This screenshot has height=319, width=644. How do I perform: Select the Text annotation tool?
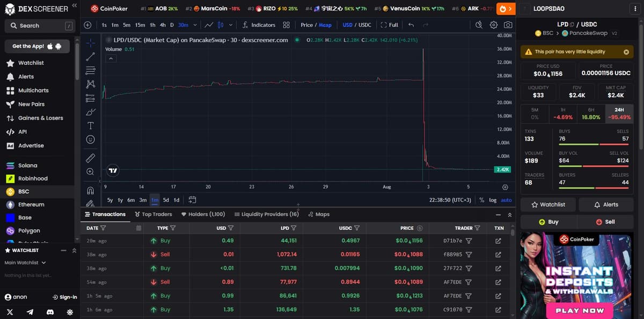point(91,125)
